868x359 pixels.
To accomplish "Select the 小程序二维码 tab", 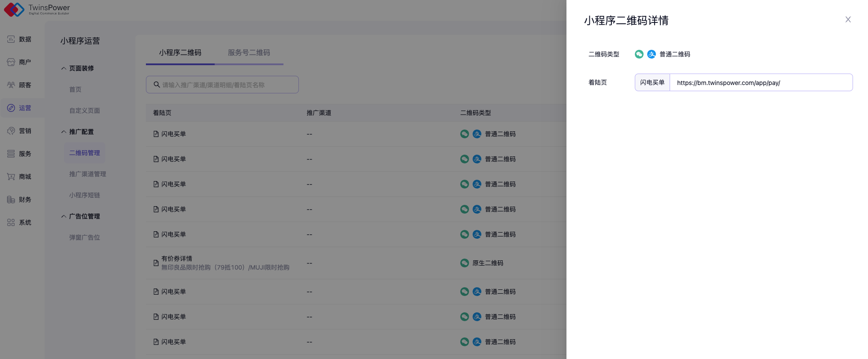I will pyautogui.click(x=180, y=52).
